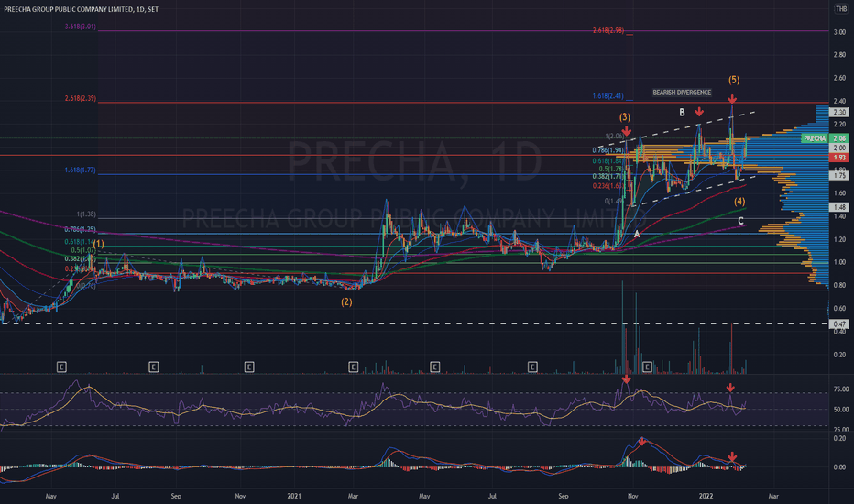Click the 0.00 MACD scale value
This screenshot has height=504, width=854.
pos(839,467)
